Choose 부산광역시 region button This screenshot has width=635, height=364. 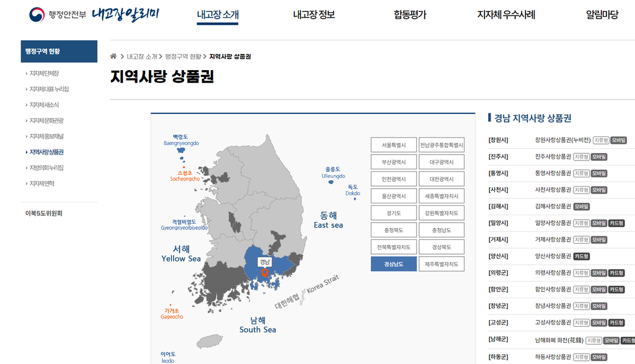(394, 162)
